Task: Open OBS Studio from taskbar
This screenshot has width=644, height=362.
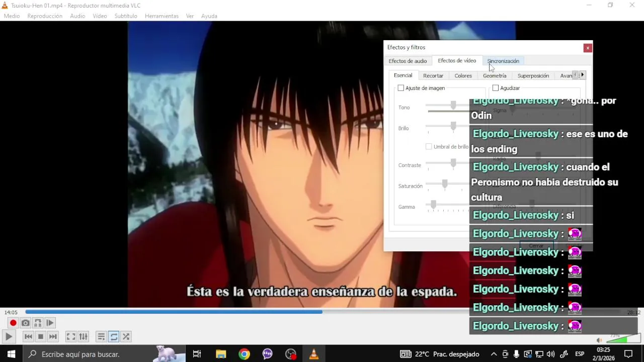Action: [x=291, y=354]
